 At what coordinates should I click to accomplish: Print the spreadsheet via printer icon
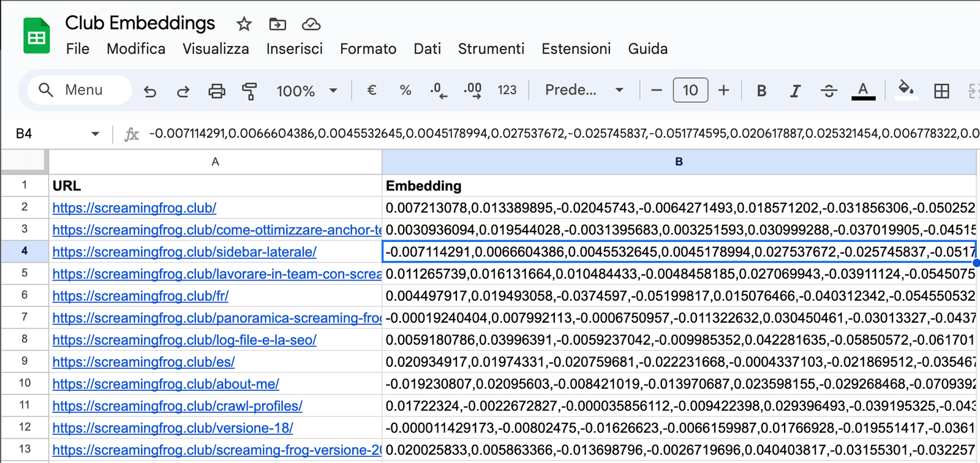(217, 91)
